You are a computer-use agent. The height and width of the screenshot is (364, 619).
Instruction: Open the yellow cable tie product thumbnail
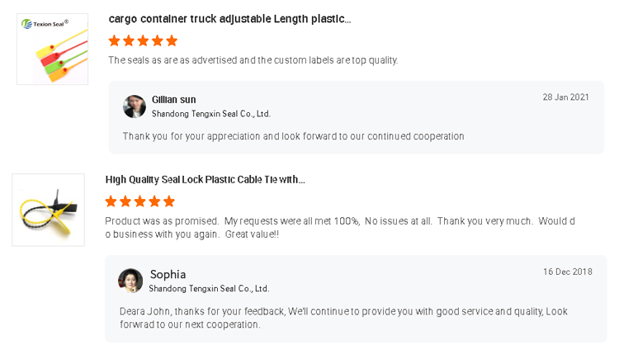pyautogui.click(x=48, y=210)
